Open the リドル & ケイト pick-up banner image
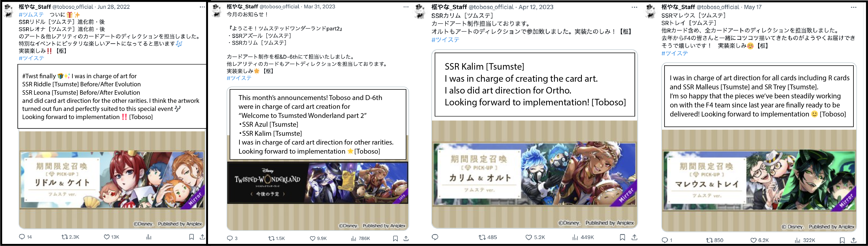868x246 pixels. (x=112, y=180)
